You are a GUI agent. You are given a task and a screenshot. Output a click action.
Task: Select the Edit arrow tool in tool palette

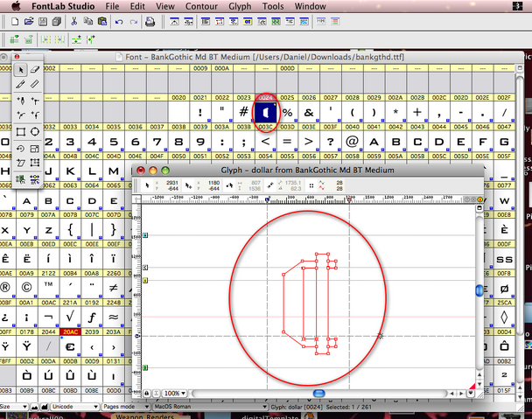click(21, 70)
